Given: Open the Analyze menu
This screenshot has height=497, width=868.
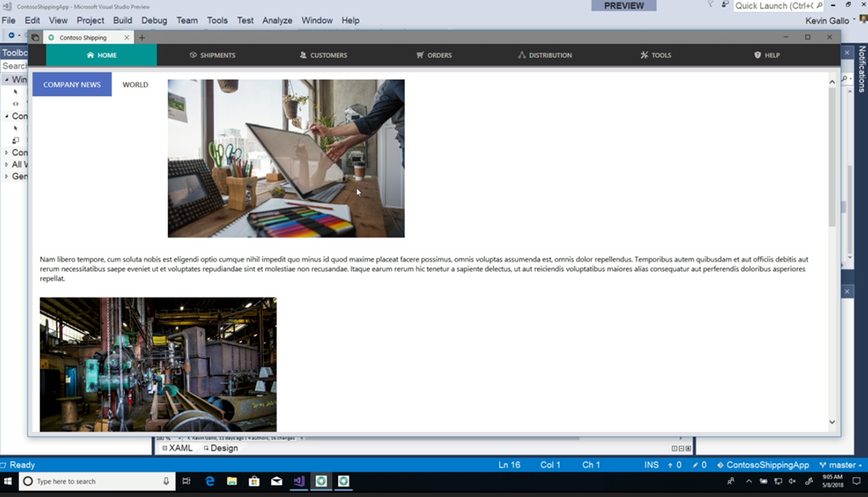Looking at the screenshot, I should tap(277, 20).
